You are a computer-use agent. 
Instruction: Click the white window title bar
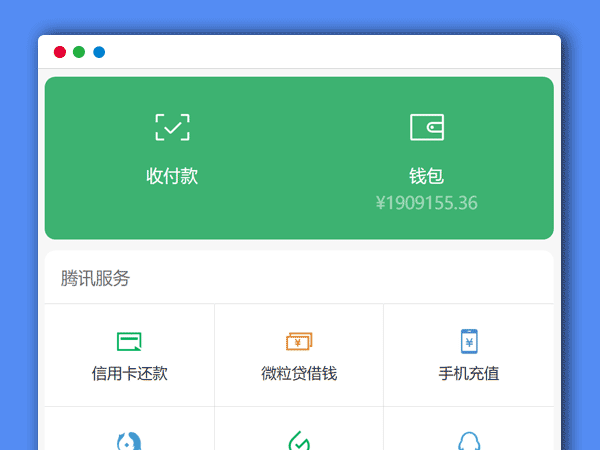coord(330,52)
